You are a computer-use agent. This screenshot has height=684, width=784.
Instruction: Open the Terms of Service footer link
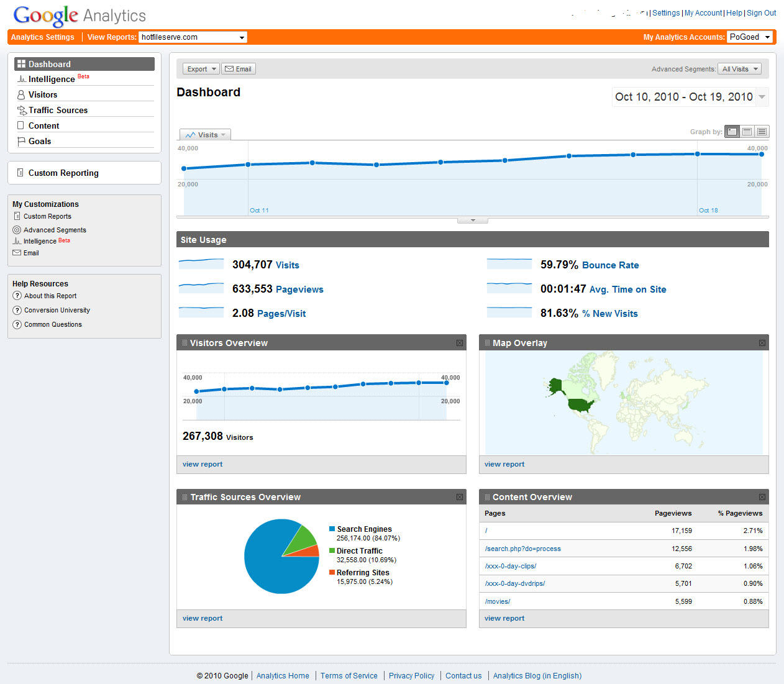coord(349,676)
